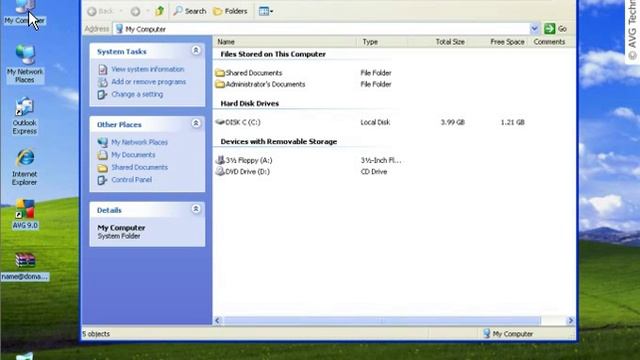Click the Shared Documents sidebar folder icon
Screen dimensions: 640x360
click(x=102, y=167)
